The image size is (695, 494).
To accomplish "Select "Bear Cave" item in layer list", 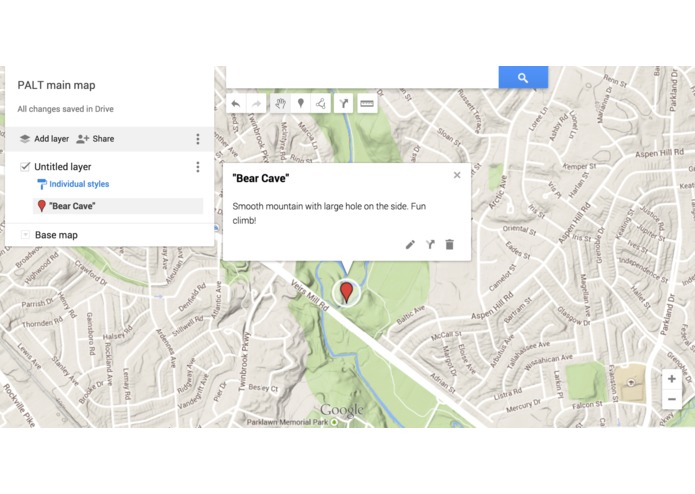I will point(118,206).
